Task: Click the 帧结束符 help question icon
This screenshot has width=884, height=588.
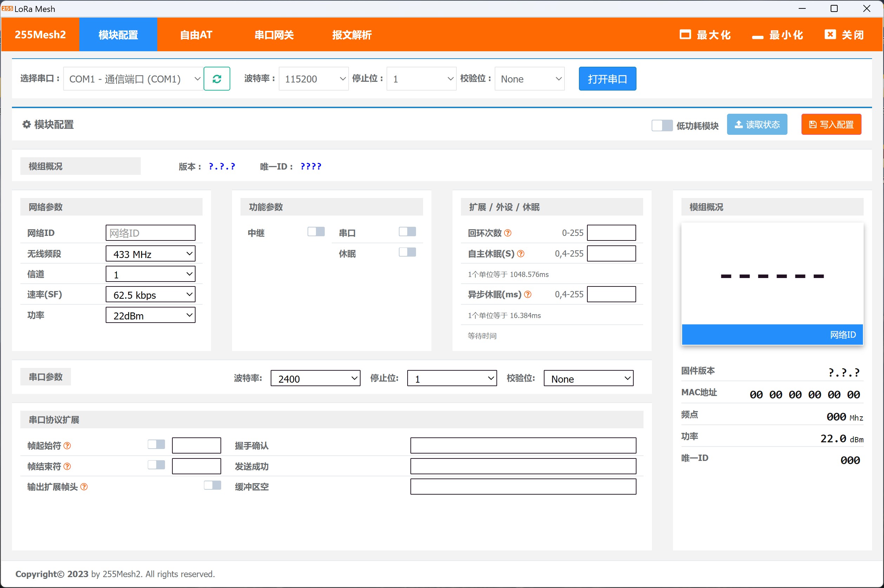Action: pos(67,466)
